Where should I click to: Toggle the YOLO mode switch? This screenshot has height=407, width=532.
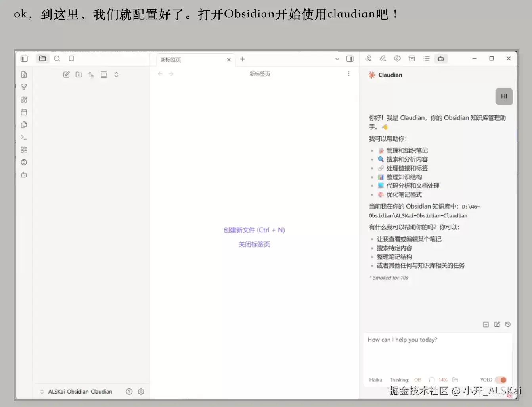501,380
